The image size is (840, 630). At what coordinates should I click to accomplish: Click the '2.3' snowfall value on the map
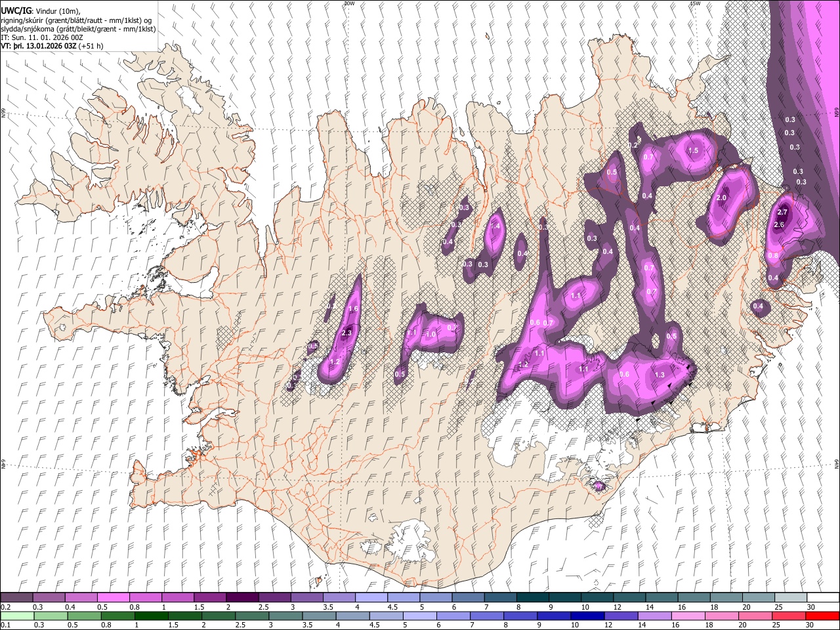(347, 333)
